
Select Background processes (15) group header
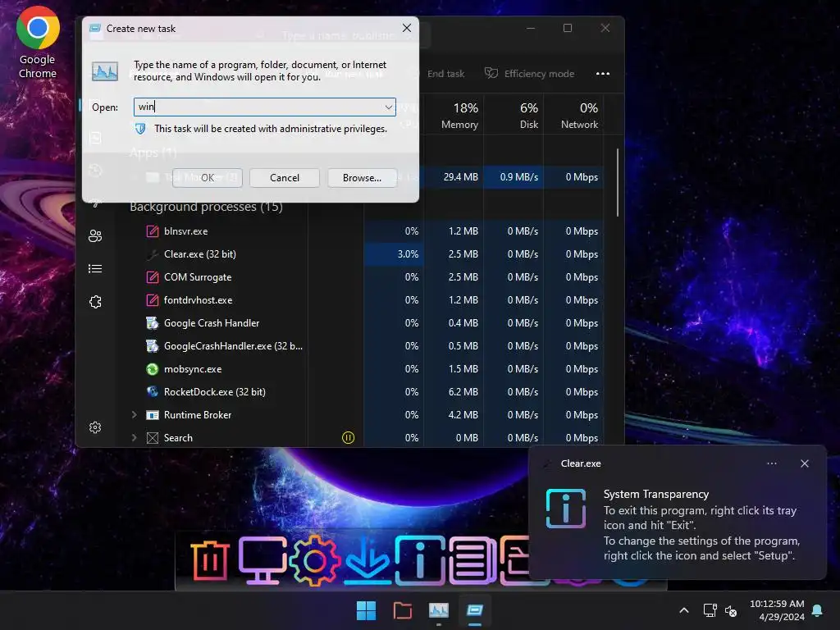(x=206, y=207)
